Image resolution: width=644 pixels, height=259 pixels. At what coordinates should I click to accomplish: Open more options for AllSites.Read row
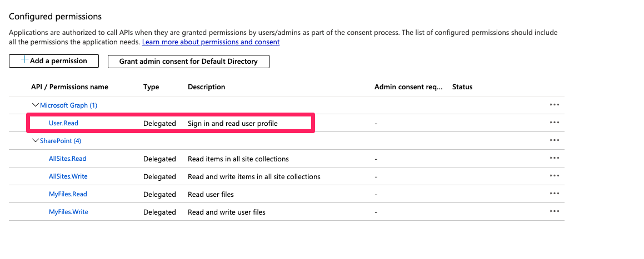[554, 158]
